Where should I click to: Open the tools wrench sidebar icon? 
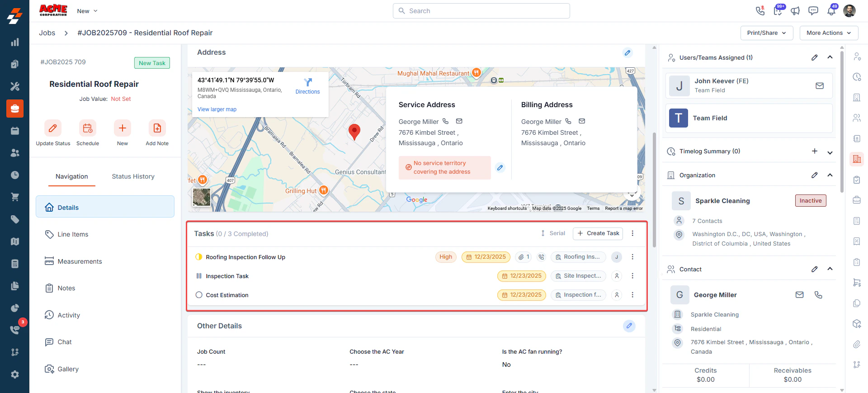point(15,86)
